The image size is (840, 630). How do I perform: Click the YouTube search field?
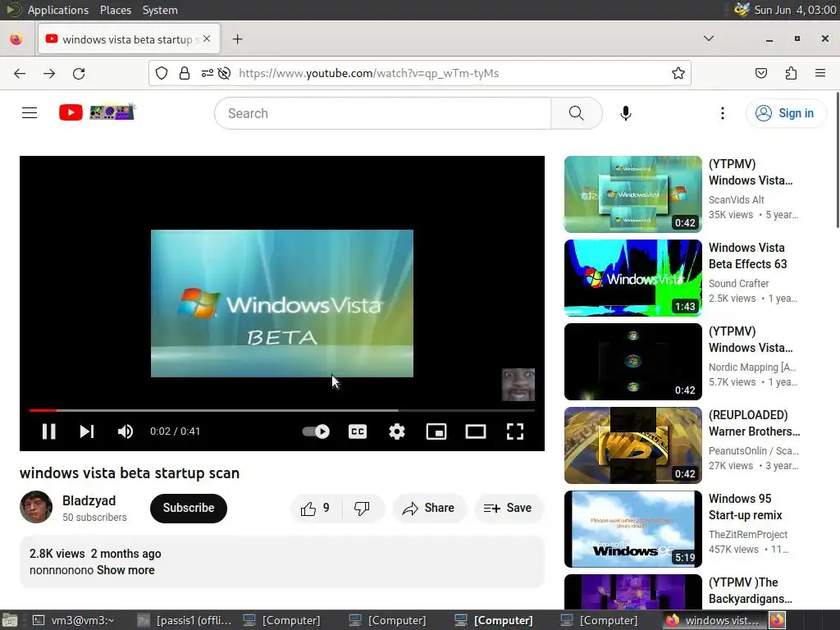click(382, 113)
